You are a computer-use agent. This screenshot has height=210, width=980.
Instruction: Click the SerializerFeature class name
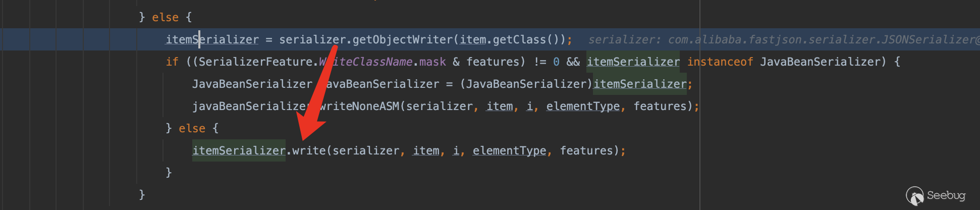click(x=255, y=62)
